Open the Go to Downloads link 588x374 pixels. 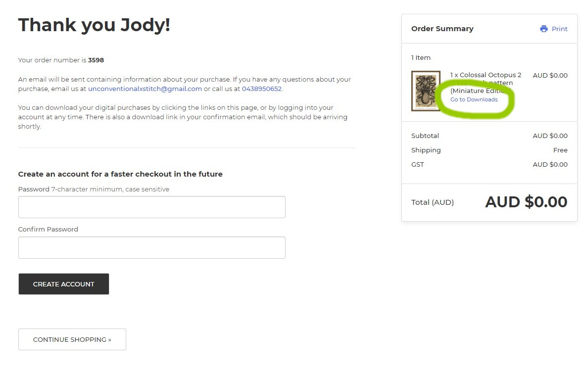tap(474, 99)
